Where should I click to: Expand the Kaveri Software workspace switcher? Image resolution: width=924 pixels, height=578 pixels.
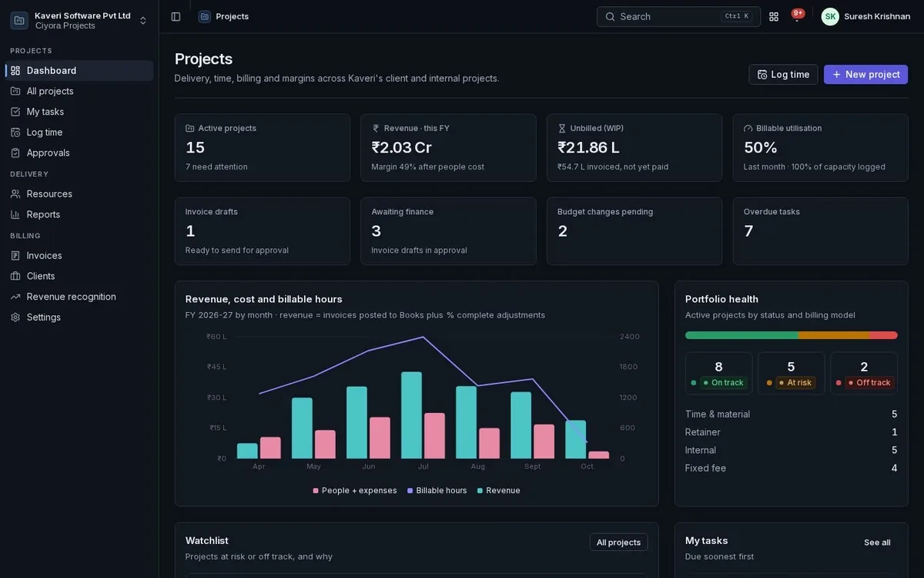coord(79,20)
